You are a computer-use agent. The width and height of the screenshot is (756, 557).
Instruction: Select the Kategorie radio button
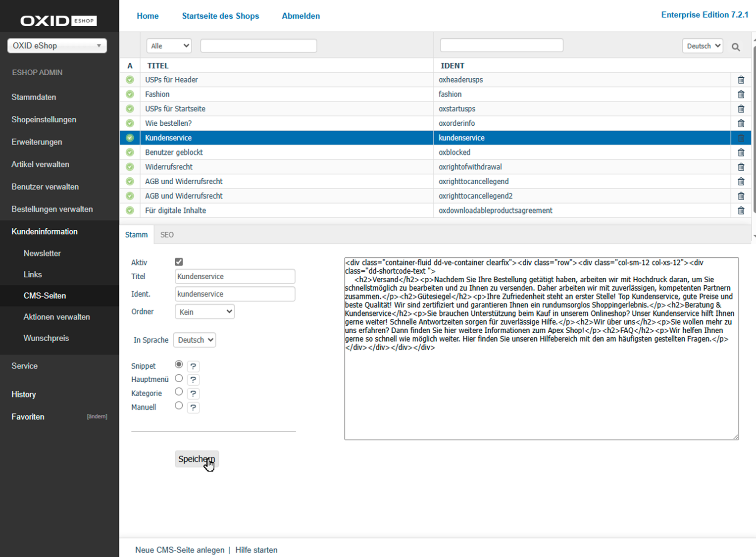tap(179, 392)
